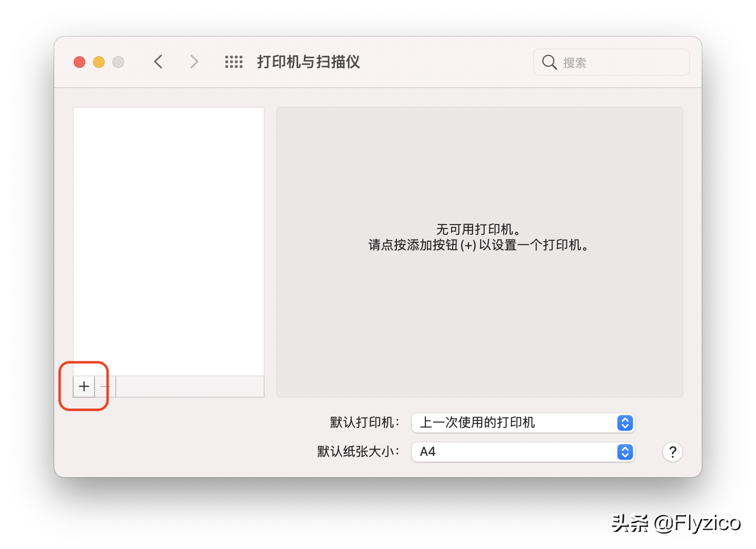Screen dimensions: 756x549
Task: Click the remove printer minus icon
Action: [105, 387]
